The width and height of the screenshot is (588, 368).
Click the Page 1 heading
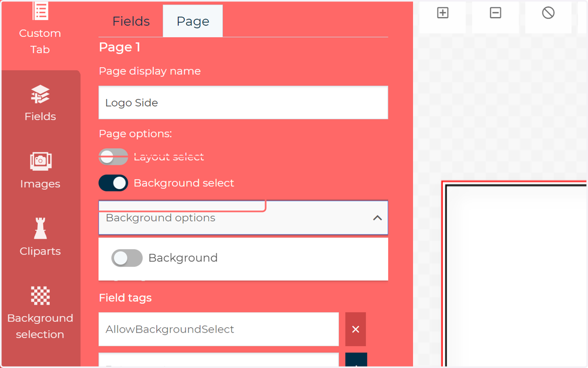pos(120,47)
